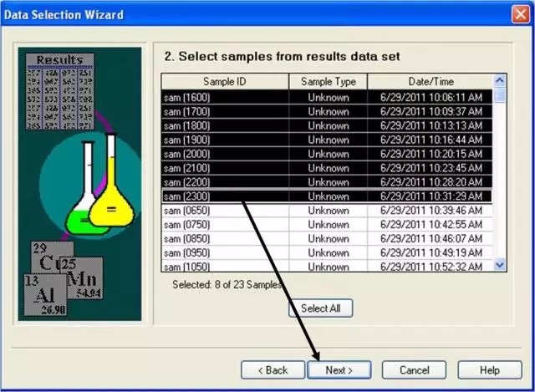
Task: Select sample row sam (1050)
Action: tap(225, 267)
